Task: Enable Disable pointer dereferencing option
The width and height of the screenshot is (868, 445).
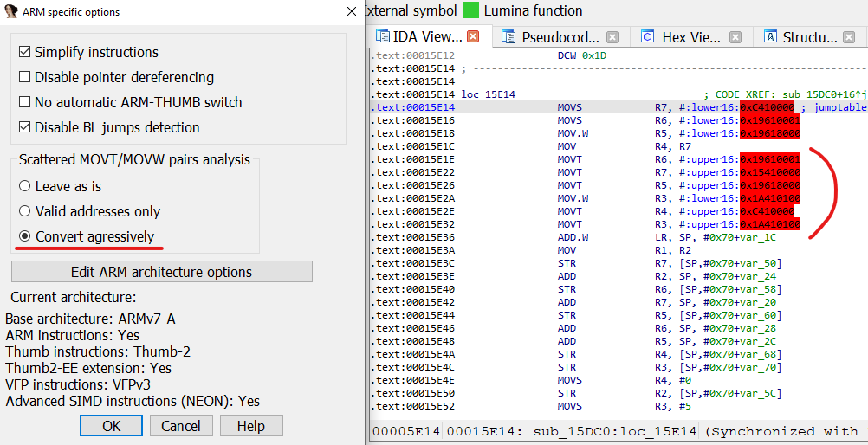Action: 24,77
